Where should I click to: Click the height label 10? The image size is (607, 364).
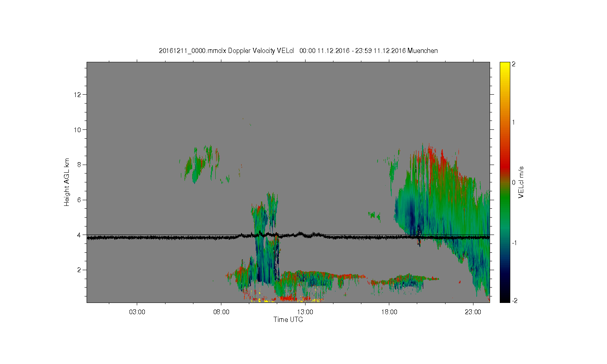(x=78, y=129)
